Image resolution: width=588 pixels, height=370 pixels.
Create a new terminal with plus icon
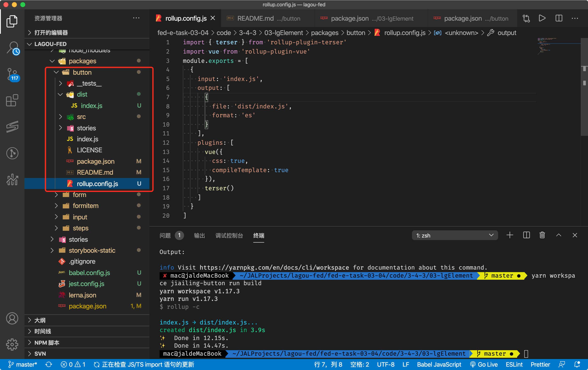(x=510, y=235)
